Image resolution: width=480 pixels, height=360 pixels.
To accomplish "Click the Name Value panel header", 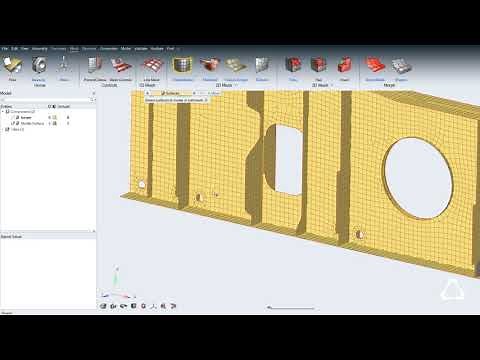I will (11, 236).
